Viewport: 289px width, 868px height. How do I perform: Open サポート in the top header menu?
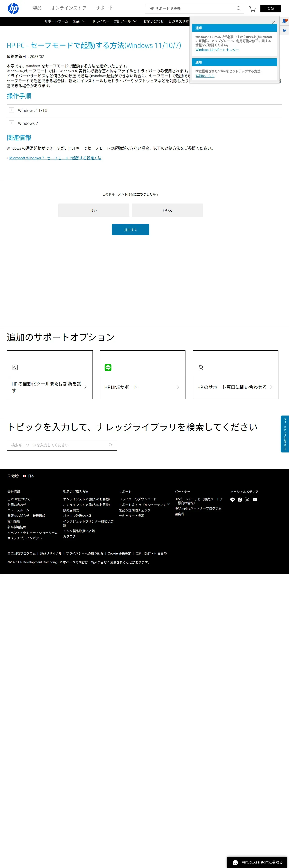[104, 8]
